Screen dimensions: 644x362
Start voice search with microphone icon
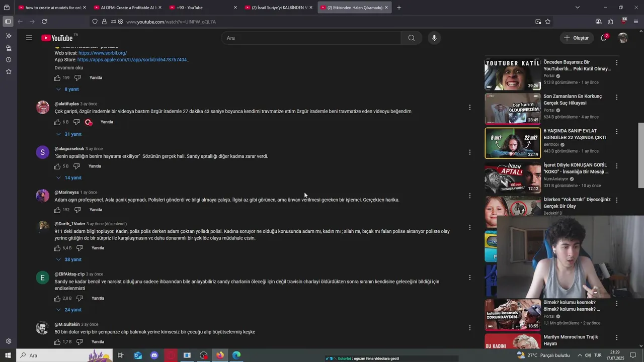(434, 38)
